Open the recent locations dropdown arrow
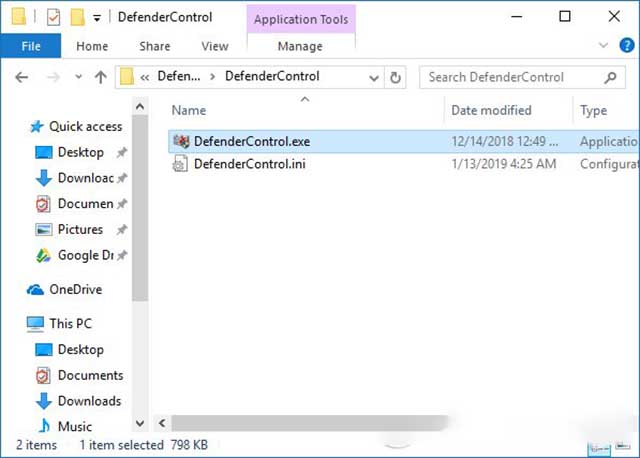 point(78,77)
